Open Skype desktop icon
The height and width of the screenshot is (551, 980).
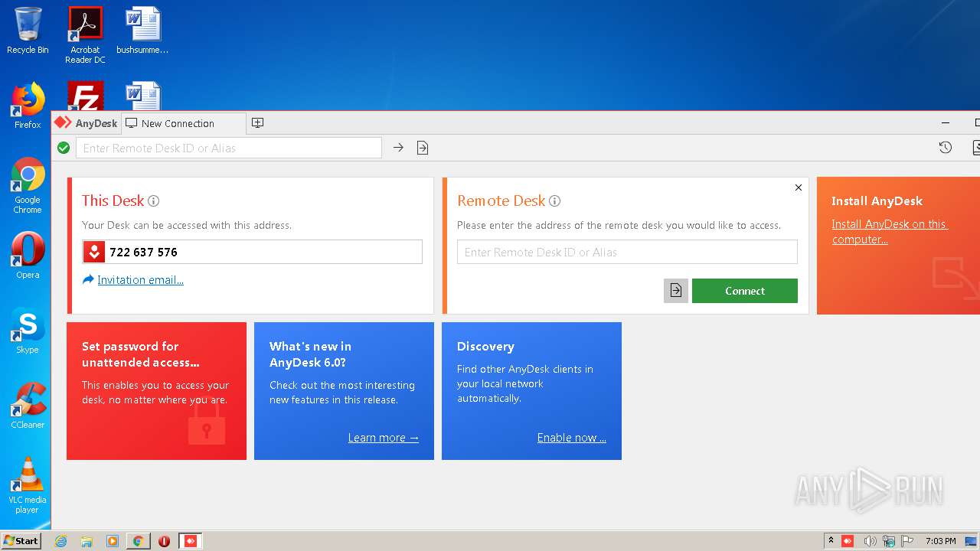point(28,331)
